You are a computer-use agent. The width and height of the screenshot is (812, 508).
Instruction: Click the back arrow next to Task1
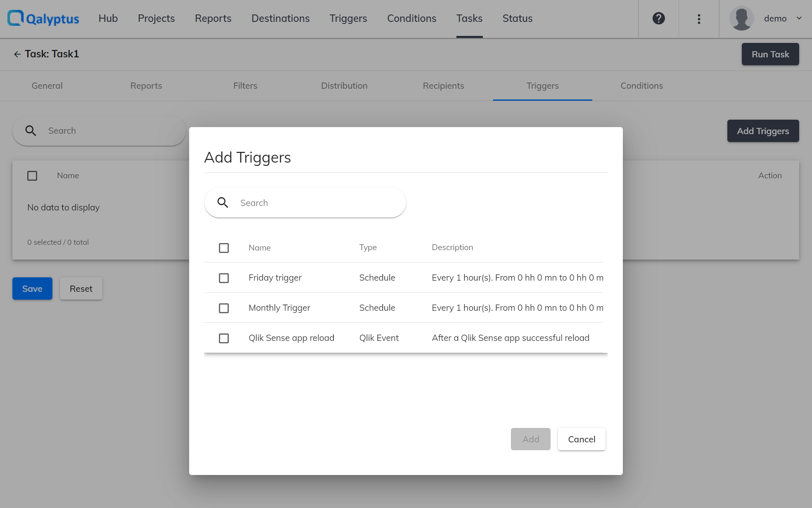point(17,54)
